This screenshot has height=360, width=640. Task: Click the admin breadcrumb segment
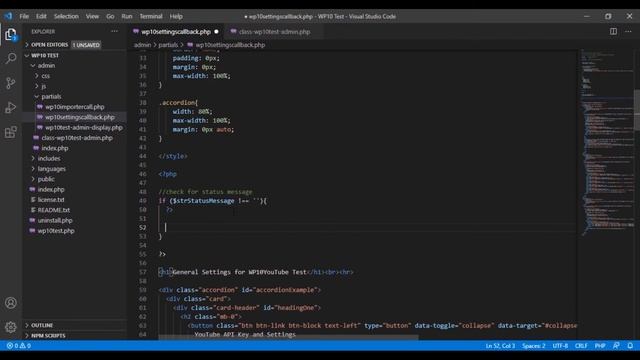coord(142,45)
